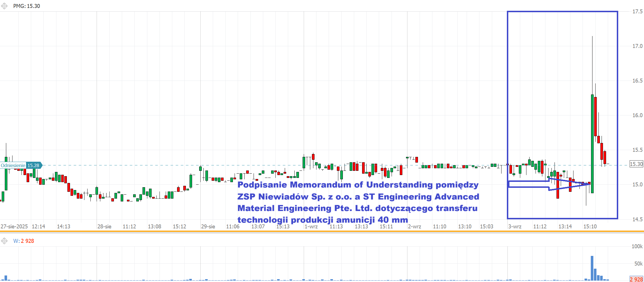The height and width of the screenshot is (282, 644).
Task: Click the Odniesienie 15.28 reference marker
Action: [x=21, y=165]
